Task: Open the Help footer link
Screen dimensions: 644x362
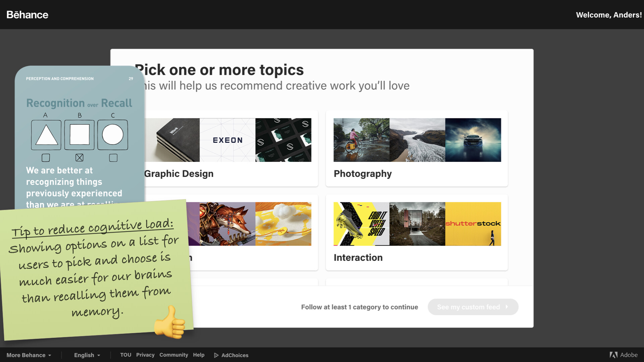Action: coord(199,355)
